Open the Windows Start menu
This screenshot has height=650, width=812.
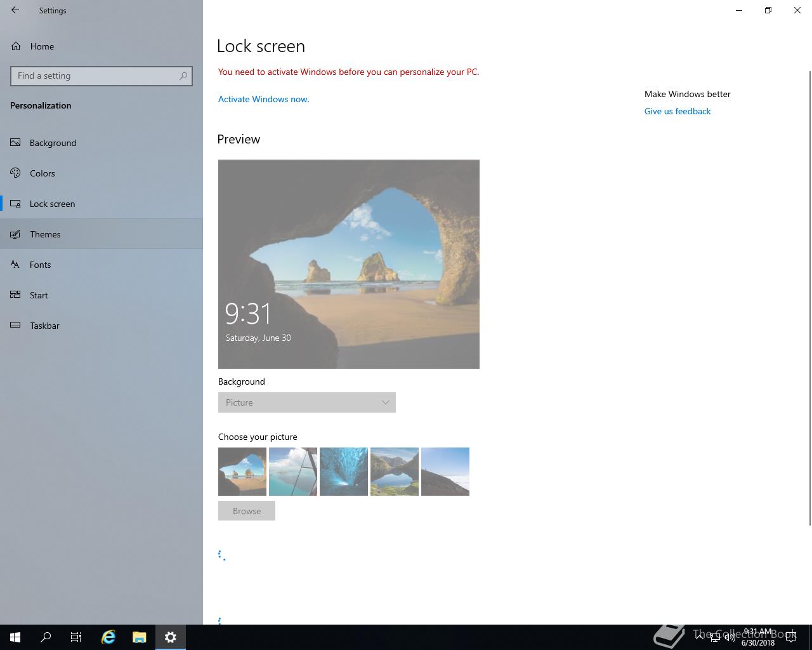click(15, 637)
